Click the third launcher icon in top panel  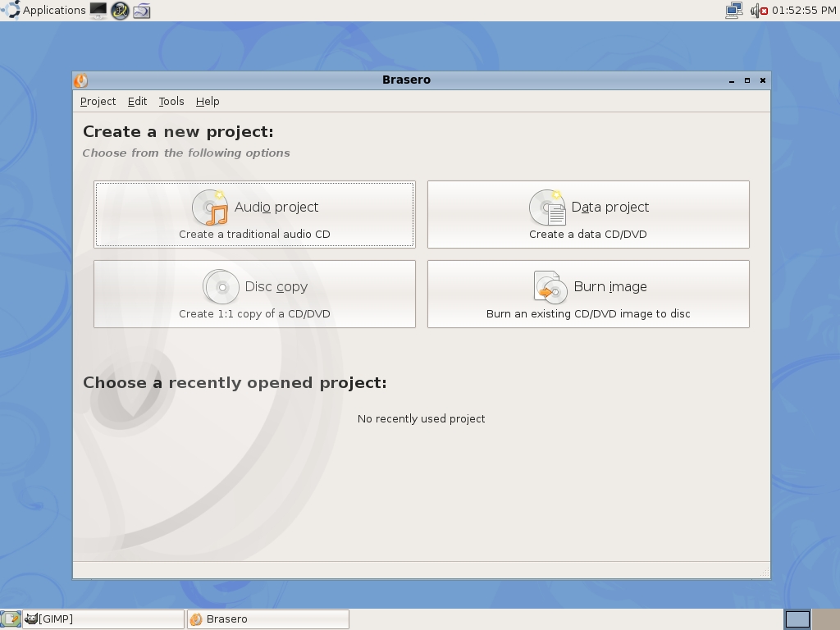point(142,10)
